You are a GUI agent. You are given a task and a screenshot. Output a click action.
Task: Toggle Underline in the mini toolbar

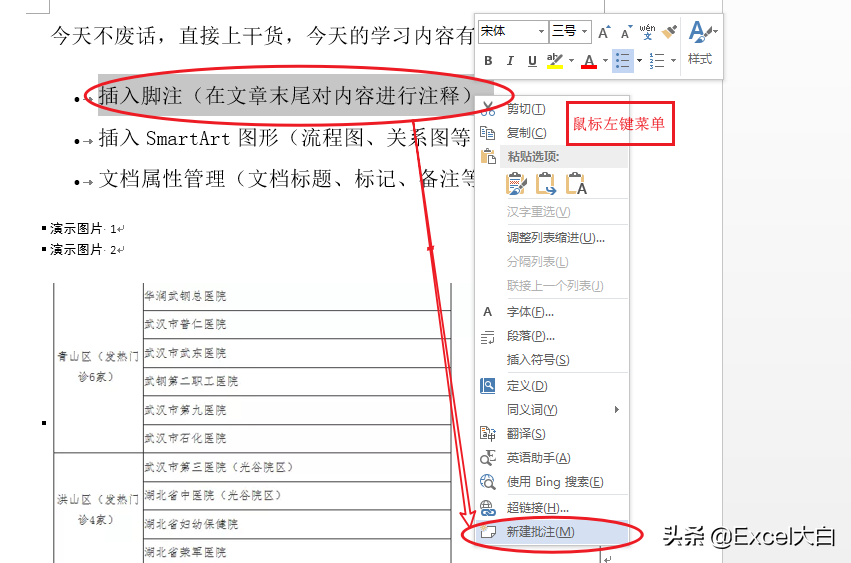(x=532, y=61)
